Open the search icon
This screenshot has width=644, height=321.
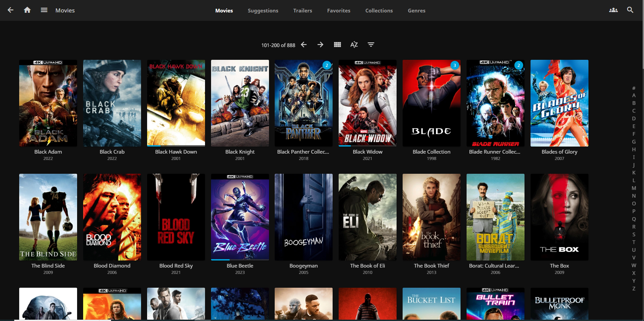click(630, 10)
